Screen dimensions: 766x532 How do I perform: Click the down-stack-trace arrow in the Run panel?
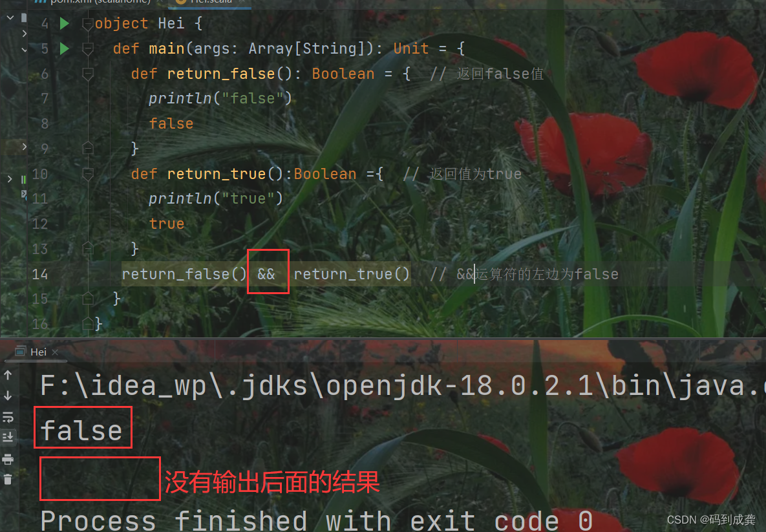coord(8,396)
